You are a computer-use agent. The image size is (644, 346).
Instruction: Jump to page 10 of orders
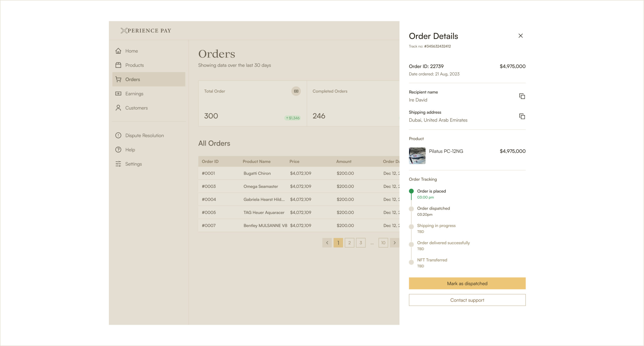(x=383, y=243)
